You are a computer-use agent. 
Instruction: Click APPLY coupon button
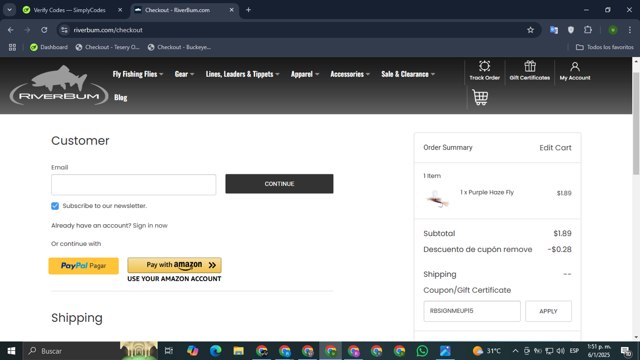coord(548,311)
